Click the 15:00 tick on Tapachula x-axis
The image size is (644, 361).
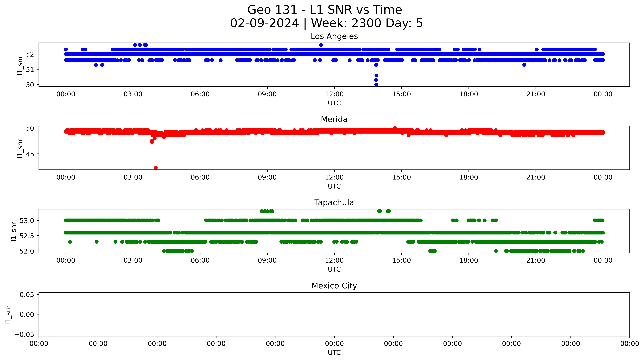tap(401, 261)
